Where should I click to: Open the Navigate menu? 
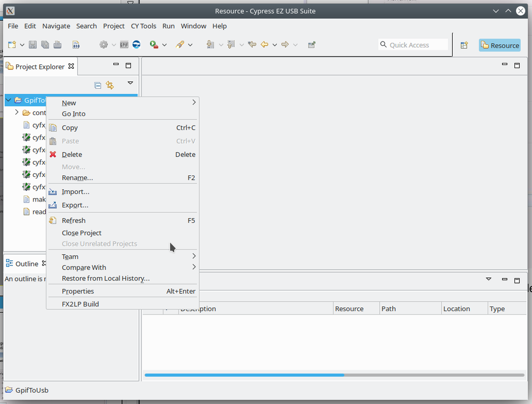[56, 26]
